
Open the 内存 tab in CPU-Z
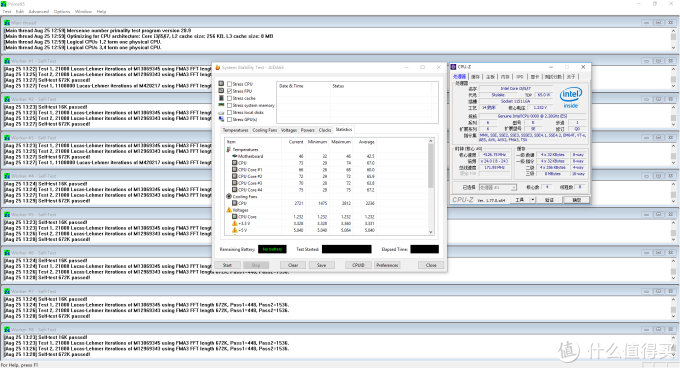pyautogui.click(x=505, y=77)
